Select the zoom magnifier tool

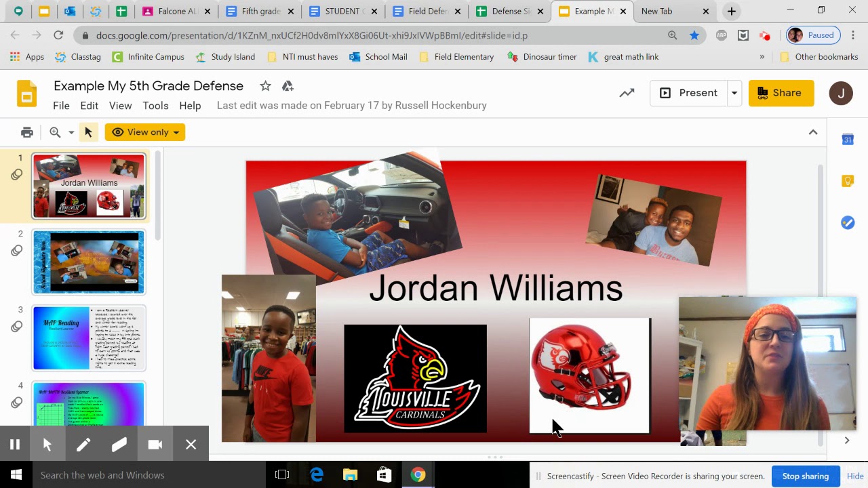coord(55,132)
